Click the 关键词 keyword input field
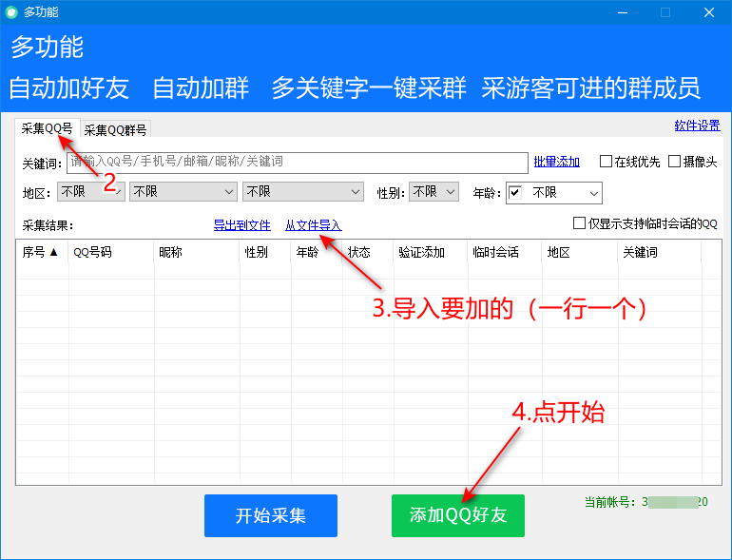 pos(297,162)
